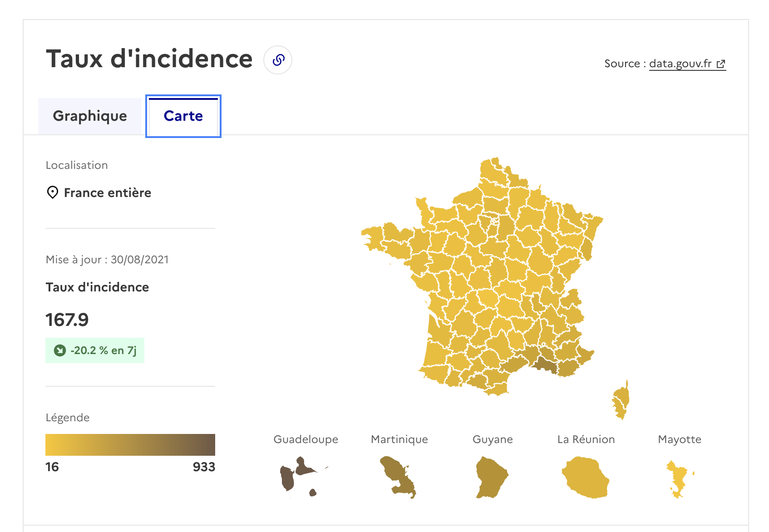Click the darkest Bouches-du-Rhône department on map
769x532 pixels.
(x=545, y=365)
